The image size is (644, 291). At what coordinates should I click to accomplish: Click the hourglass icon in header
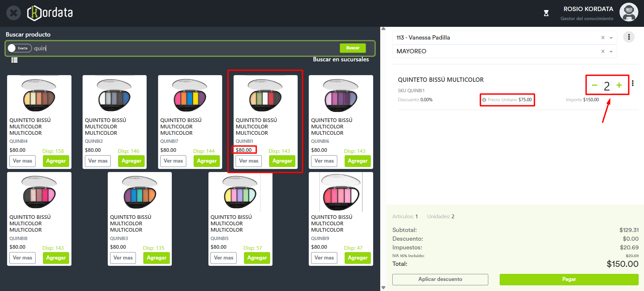point(546,13)
